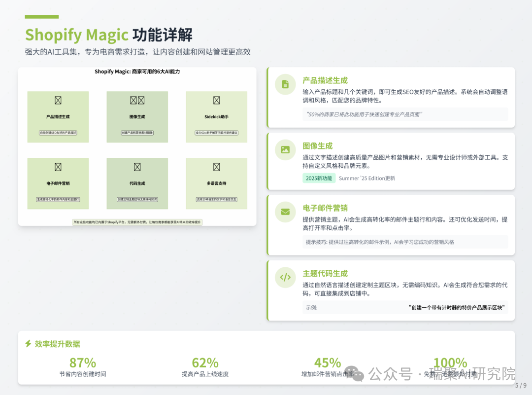Click the 图像生成 description paragraph
The height and width of the screenshot is (395, 532).
tap(405, 162)
